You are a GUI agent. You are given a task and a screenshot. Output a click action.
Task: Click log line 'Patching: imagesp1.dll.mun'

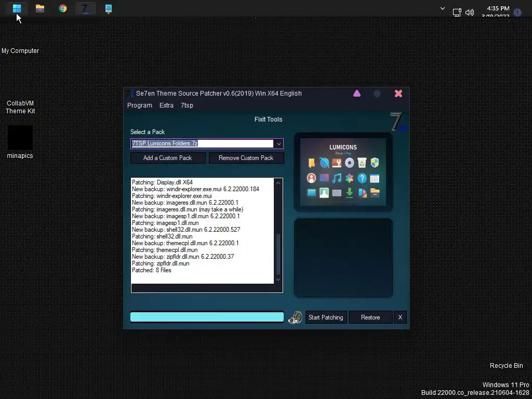pyautogui.click(x=165, y=223)
